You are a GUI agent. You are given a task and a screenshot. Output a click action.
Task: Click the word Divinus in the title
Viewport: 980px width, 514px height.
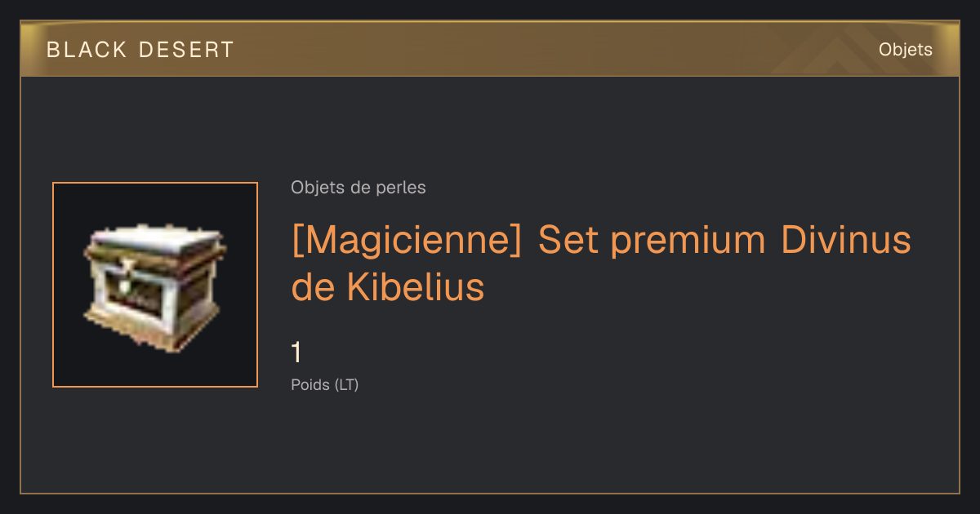(x=846, y=241)
